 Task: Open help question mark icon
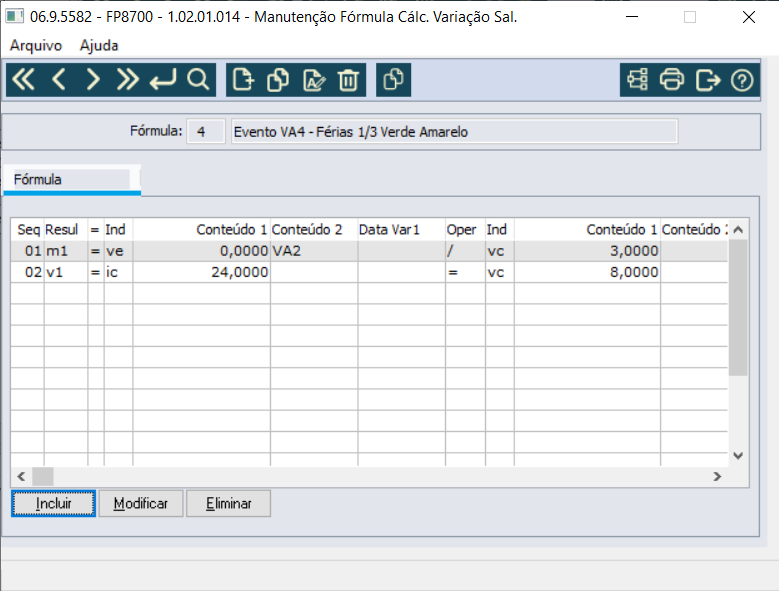[742, 79]
